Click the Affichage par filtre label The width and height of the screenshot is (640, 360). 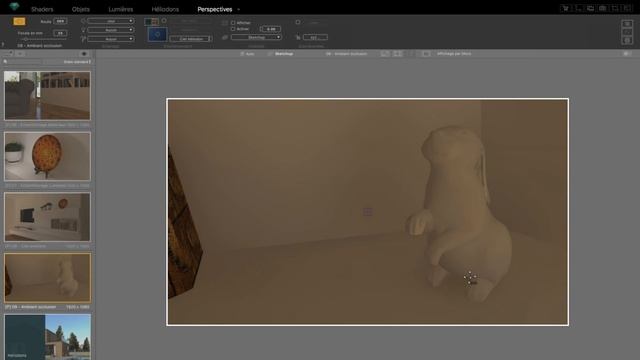coord(454,53)
